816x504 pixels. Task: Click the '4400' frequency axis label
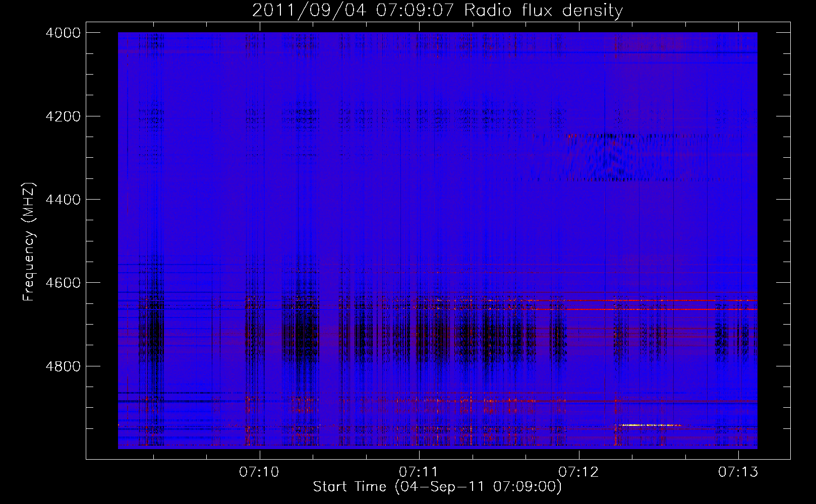coord(63,200)
